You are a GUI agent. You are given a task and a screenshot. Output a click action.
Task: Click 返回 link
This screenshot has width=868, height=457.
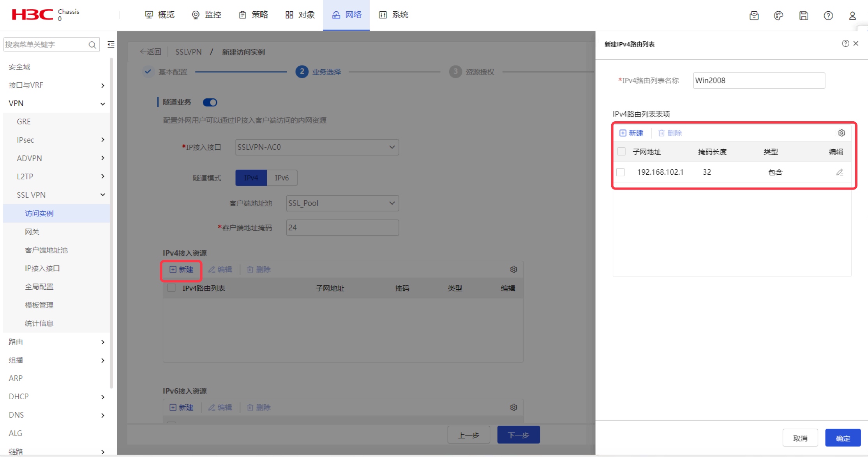[x=150, y=52]
